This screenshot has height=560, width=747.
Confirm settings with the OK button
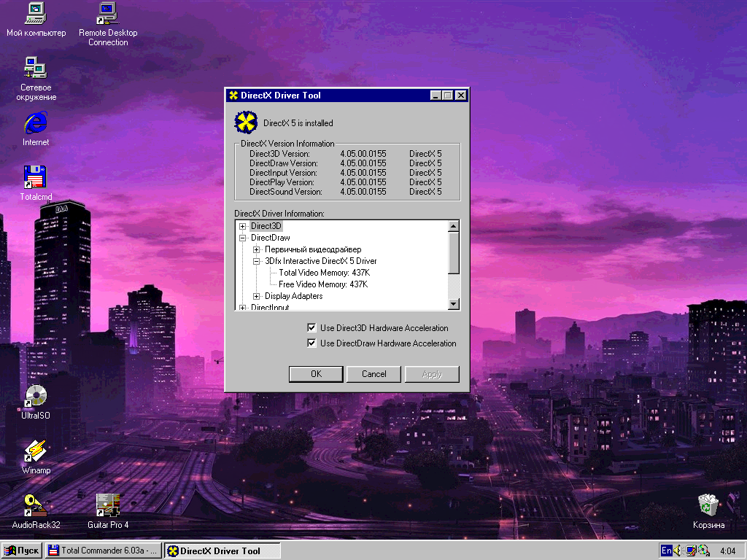pos(316,373)
